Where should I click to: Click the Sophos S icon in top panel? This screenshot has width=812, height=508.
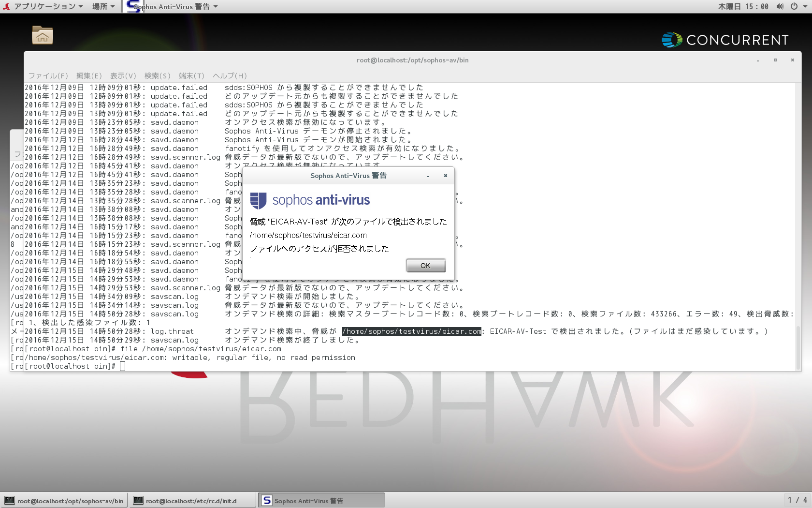[133, 6]
